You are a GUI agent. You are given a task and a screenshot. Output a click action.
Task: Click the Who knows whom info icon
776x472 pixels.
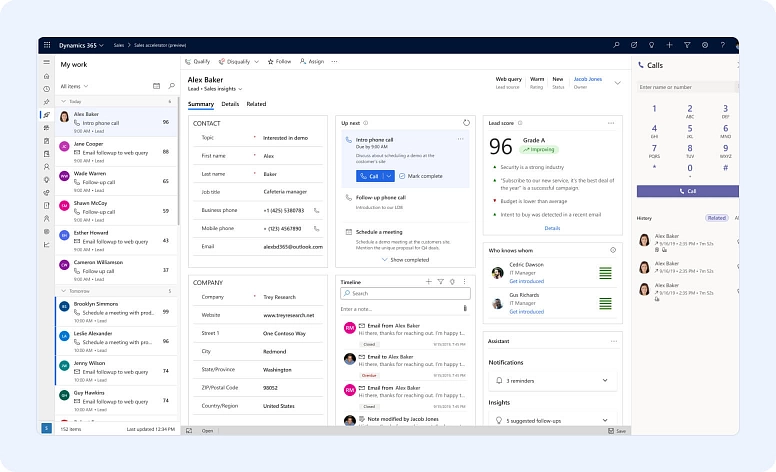click(613, 250)
